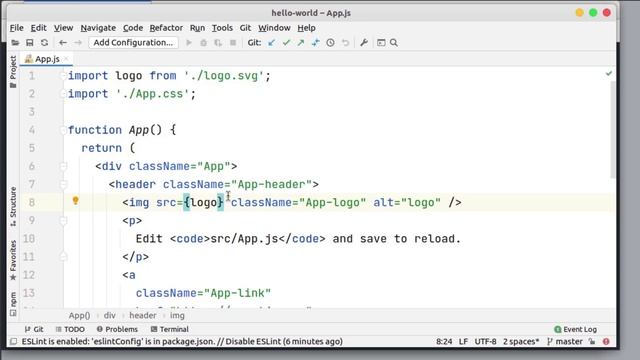The width and height of the screenshot is (640, 360).
Task: Click the yellow intention light bulb
Action: (76, 200)
